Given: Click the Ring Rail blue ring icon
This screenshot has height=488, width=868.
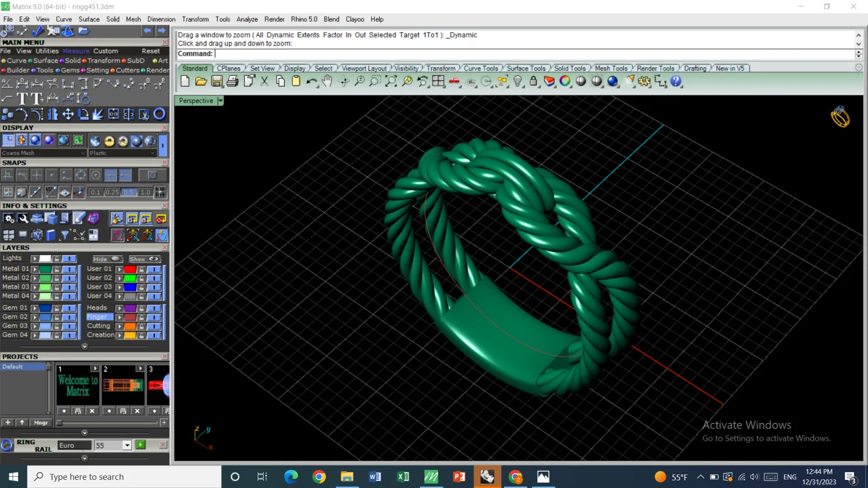Looking at the screenshot, I should click(x=7, y=445).
